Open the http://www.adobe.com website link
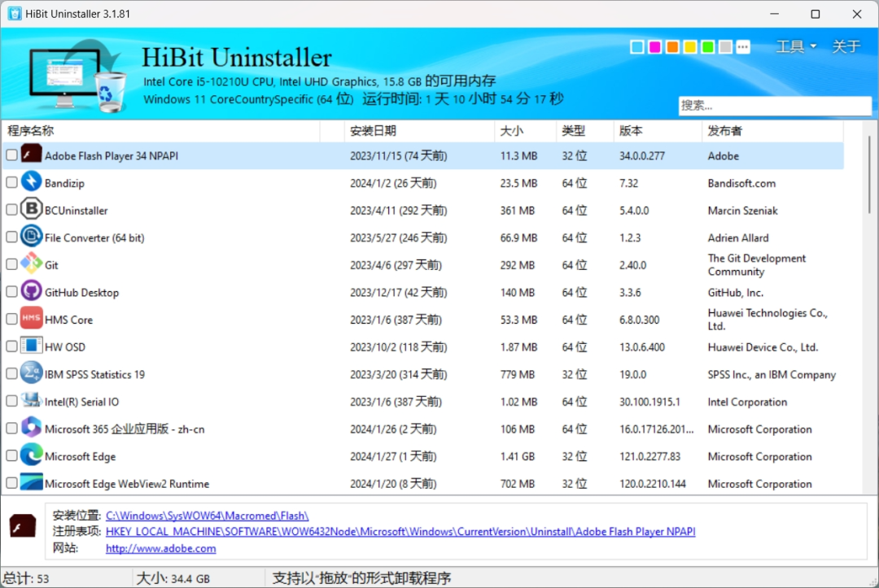 click(161, 549)
